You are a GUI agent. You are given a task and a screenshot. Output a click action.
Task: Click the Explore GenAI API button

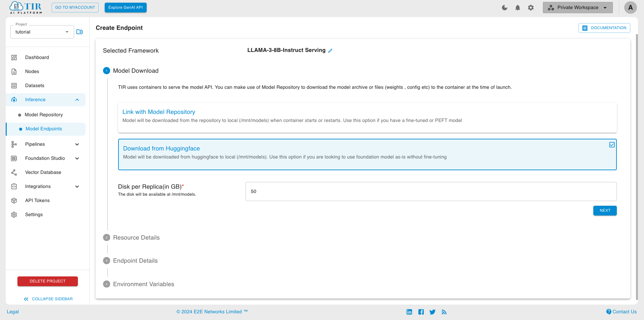pyautogui.click(x=126, y=8)
